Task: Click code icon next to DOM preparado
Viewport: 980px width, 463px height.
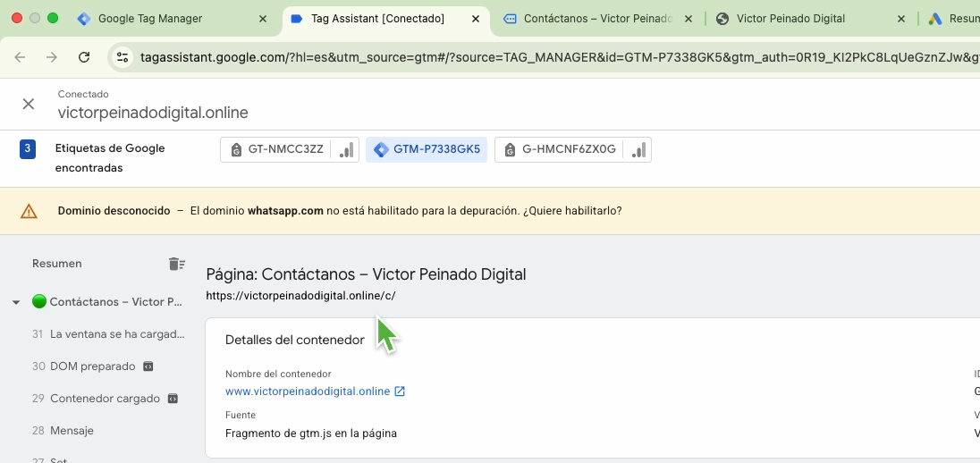Action: (148, 366)
